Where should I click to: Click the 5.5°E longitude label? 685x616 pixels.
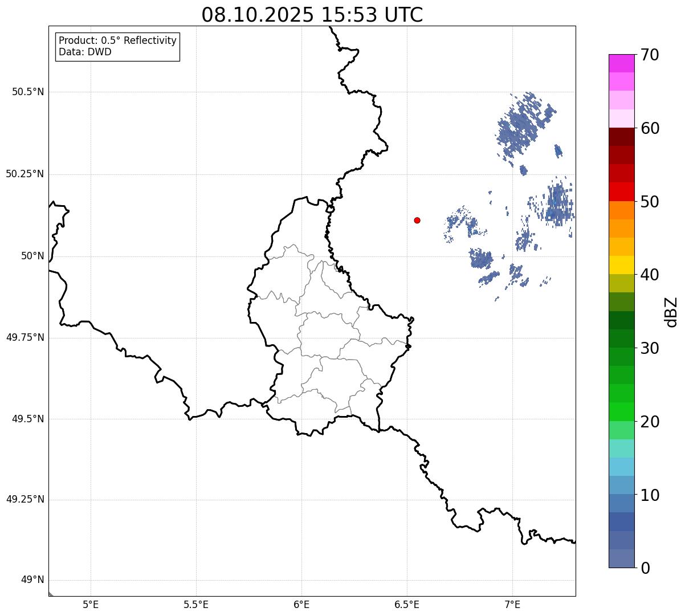(x=196, y=605)
